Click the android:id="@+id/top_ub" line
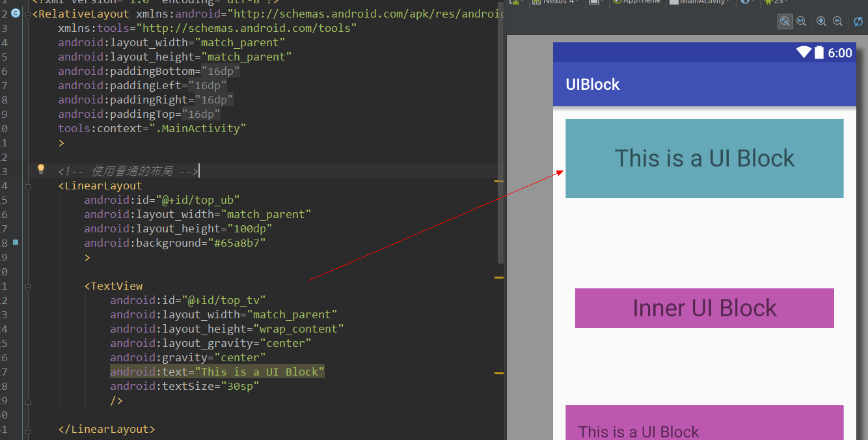Image resolution: width=868 pixels, height=440 pixels. click(x=162, y=200)
